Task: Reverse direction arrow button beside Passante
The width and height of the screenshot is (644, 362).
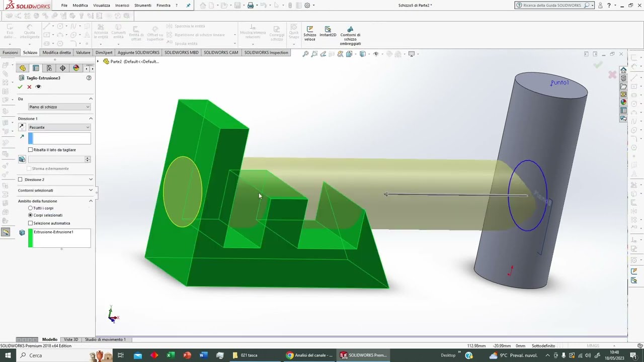Action: tap(22, 127)
